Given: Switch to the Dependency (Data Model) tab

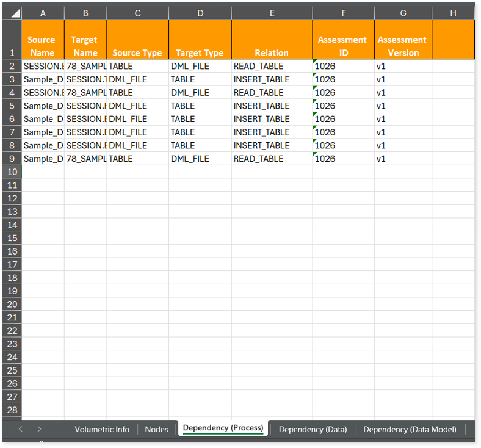Looking at the screenshot, I should pos(410,429).
